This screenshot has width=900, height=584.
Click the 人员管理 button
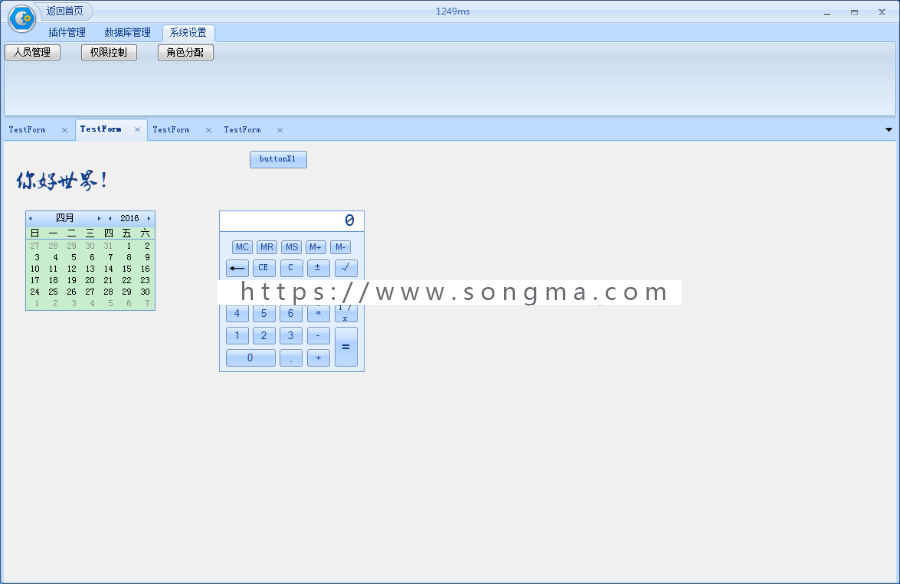pyautogui.click(x=33, y=52)
